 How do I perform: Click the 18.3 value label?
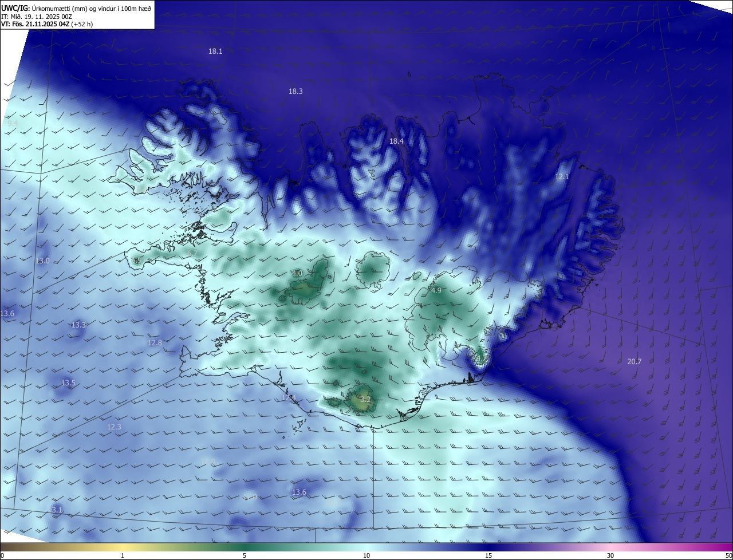pos(295,92)
